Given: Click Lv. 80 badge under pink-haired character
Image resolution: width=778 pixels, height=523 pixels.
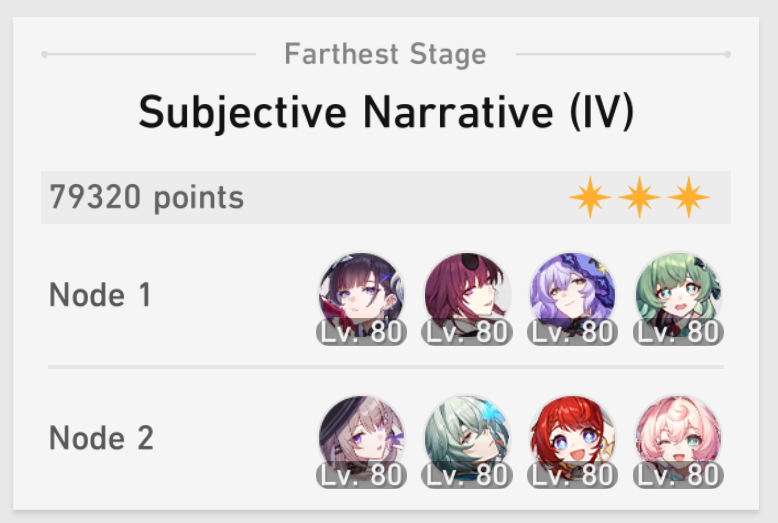Looking at the screenshot, I should click(x=678, y=475).
